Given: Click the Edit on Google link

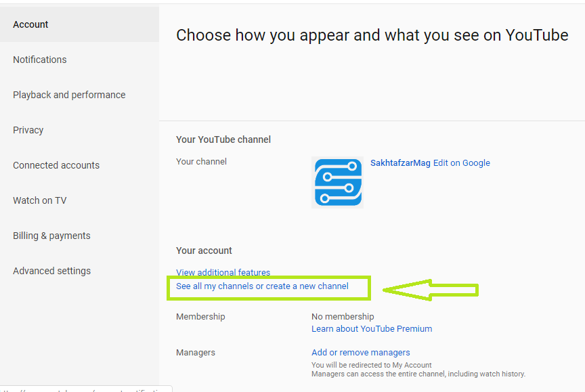Looking at the screenshot, I should click(462, 163).
